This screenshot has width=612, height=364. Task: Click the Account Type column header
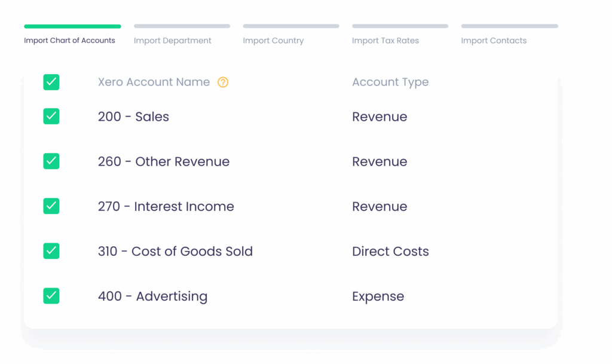[x=390, y=82]
